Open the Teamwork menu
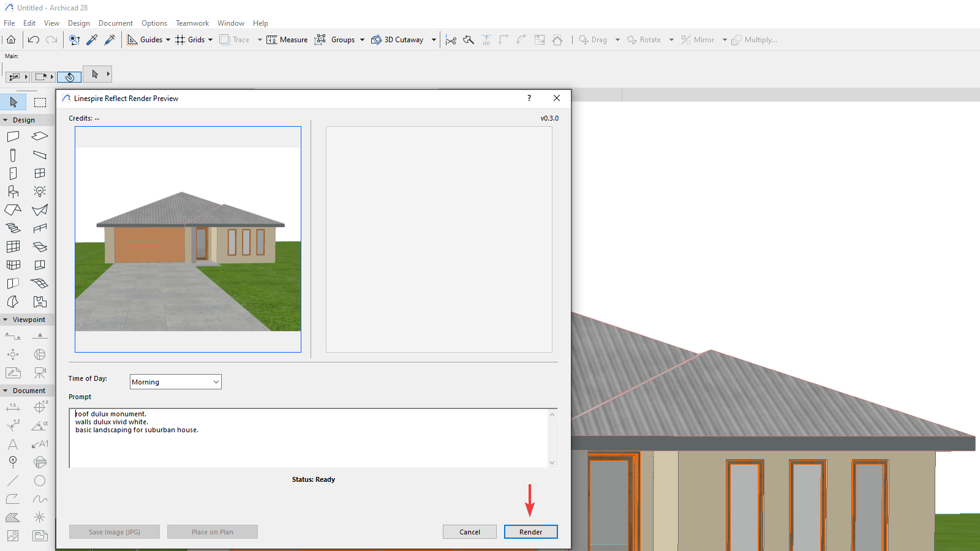Screen dimensions: 980x551 (192, 23)
